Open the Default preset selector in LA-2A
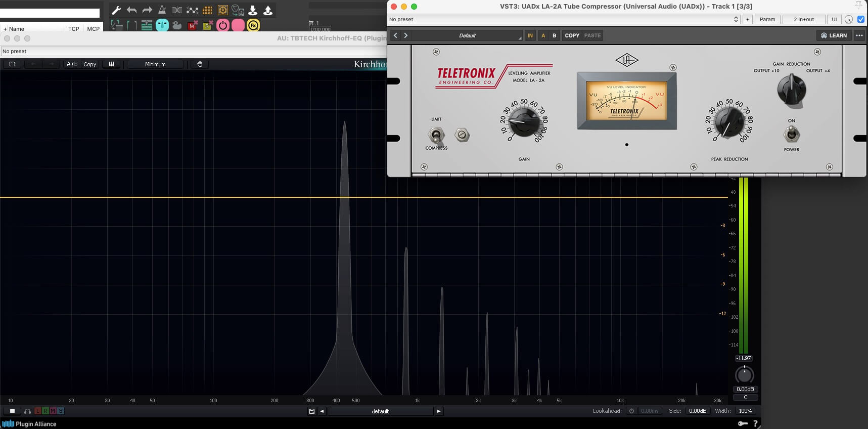868x429 pixels. pos(467,35)
